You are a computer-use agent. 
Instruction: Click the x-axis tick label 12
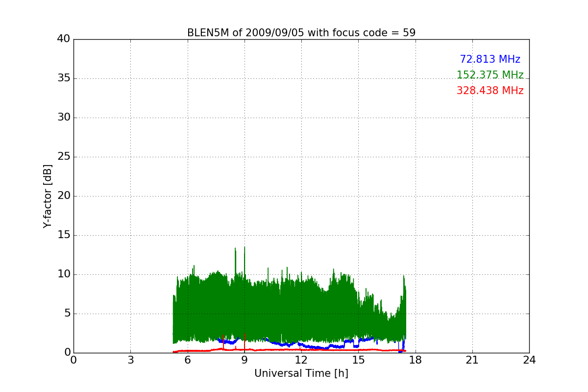pos(301,360)
